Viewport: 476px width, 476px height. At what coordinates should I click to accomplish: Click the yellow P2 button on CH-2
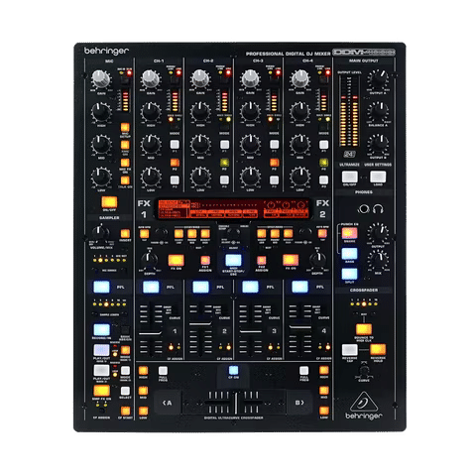point(224,163)
